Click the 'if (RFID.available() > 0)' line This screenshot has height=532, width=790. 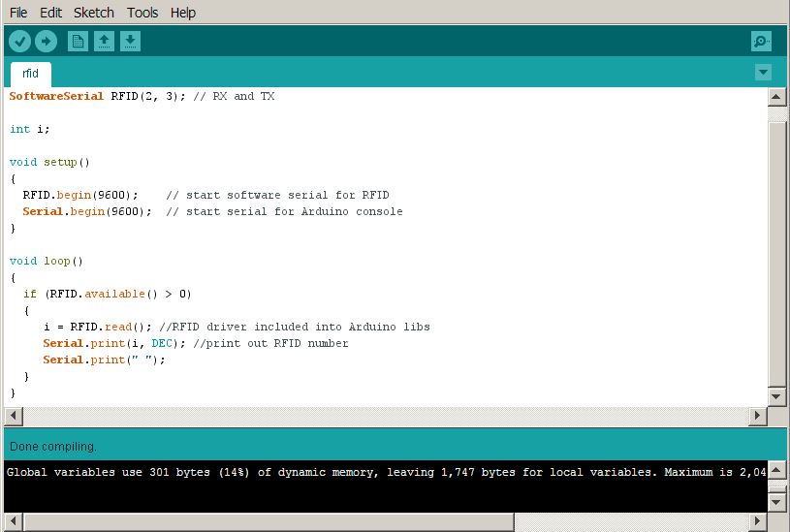(x=108, y=294)
